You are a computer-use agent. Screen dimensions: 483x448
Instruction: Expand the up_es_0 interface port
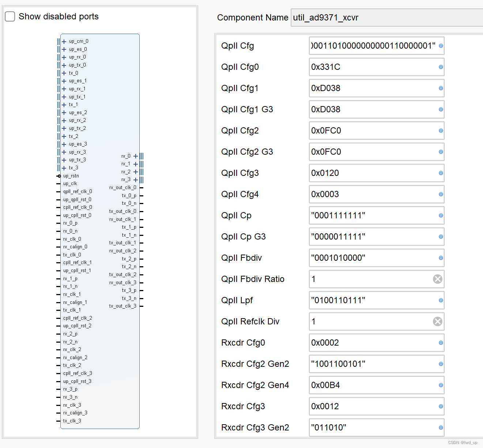click(64, 49)
